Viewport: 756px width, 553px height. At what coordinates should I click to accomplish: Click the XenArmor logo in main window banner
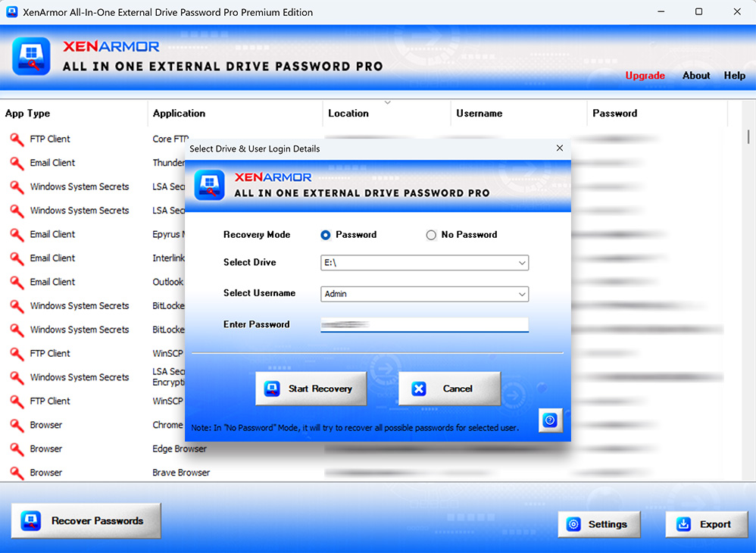pyautogui.click(x=31, y=57)
